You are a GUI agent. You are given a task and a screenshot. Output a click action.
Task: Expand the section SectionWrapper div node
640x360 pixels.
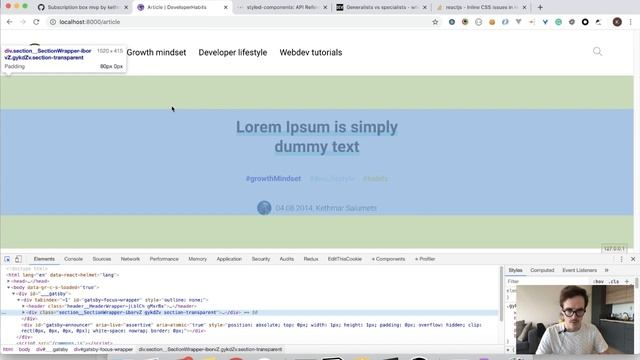[23, 313]
